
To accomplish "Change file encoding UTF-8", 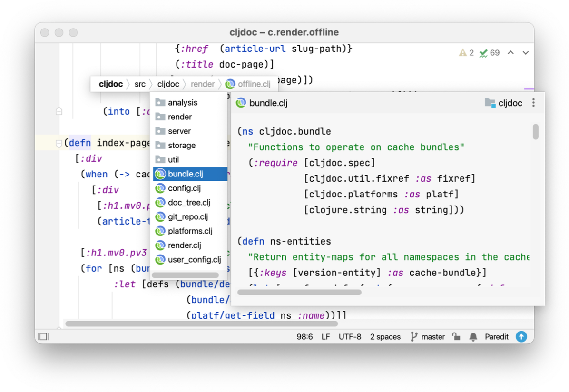I will pyautogui.click(x=350, y=337).
